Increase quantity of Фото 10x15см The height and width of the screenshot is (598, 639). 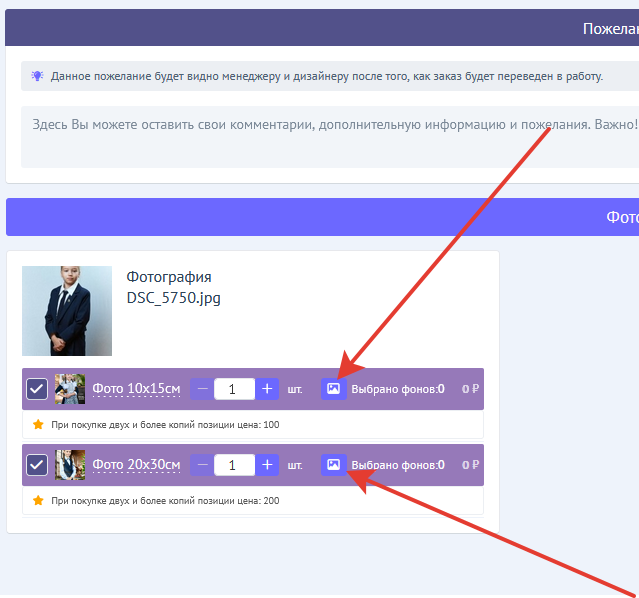267,389
